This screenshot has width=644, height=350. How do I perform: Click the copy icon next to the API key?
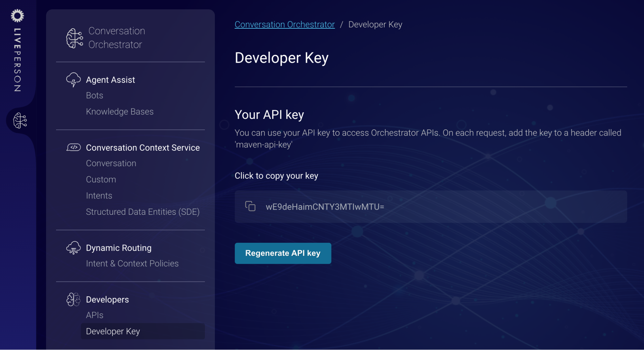coord(250,206)
